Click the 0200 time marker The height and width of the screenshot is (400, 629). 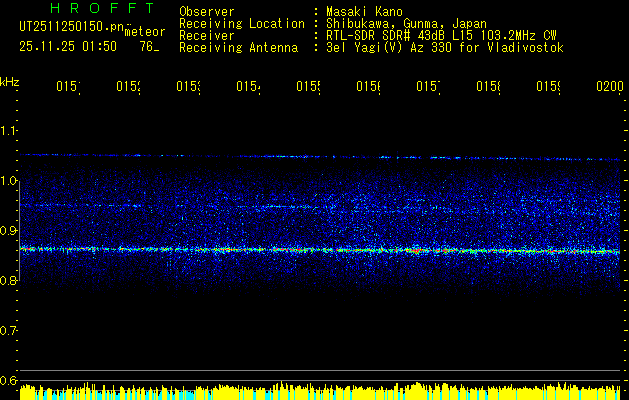coord(610,87)
